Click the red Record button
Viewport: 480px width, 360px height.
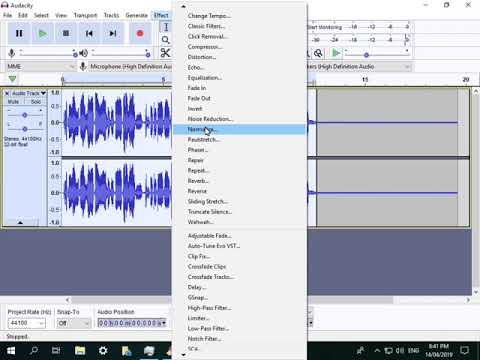click(140, 33)
